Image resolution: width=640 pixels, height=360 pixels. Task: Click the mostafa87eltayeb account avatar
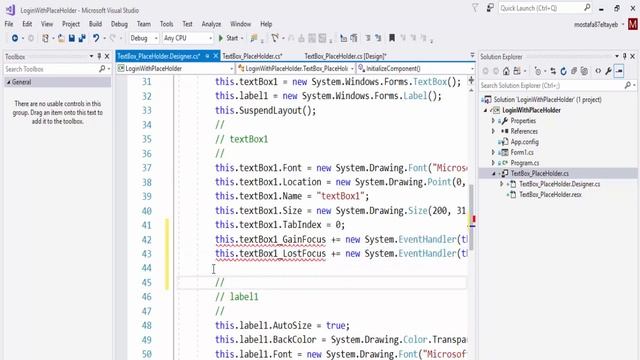[x=633, y=24]
